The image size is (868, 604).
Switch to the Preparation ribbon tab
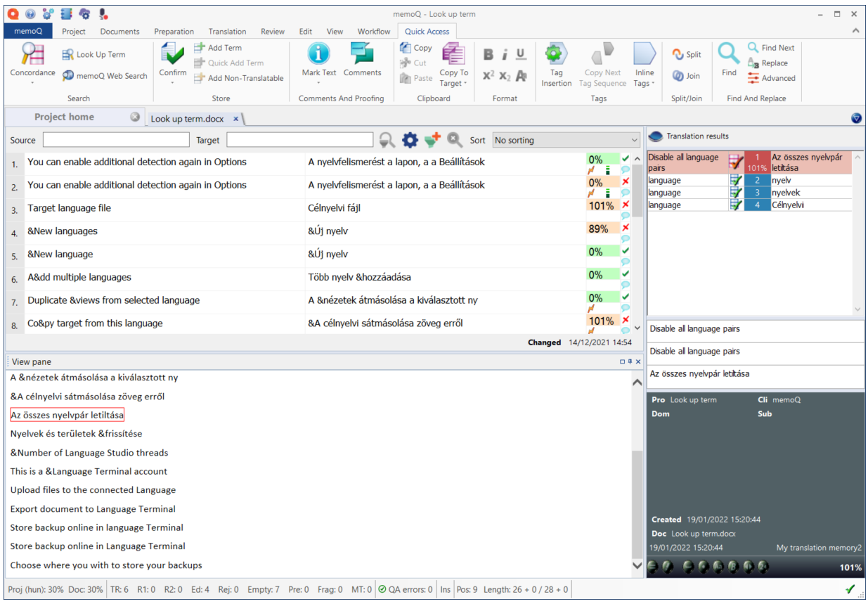point(174,31)
